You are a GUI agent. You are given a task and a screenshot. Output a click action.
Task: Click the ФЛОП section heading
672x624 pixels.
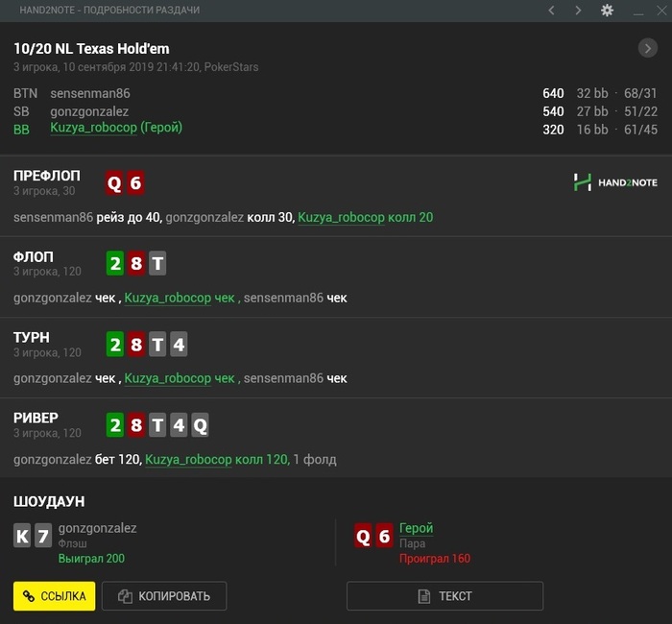coord(34,256)
